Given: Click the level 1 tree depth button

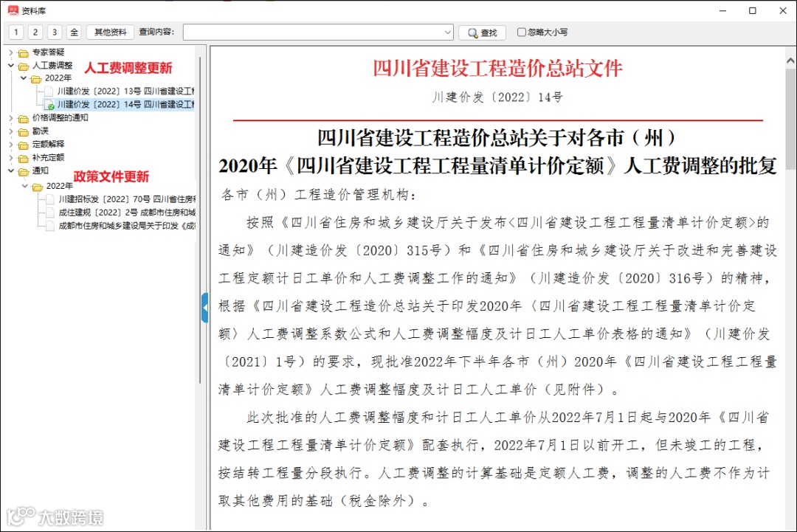Looking at the screenshot, I should [15, 32].
